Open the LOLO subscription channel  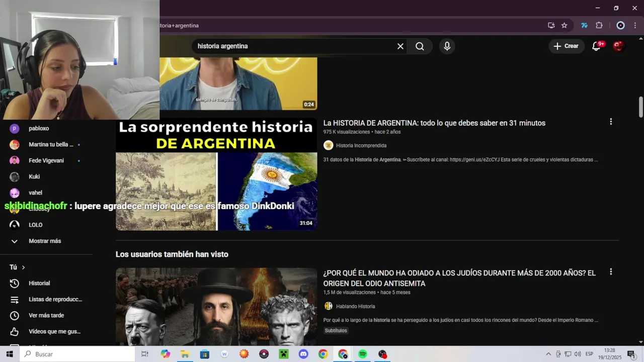coord(35,225)
